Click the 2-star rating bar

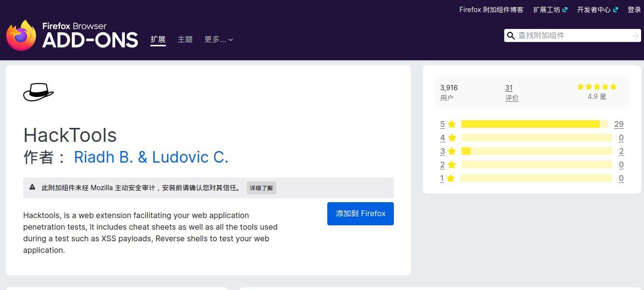(x=537, y=165)
